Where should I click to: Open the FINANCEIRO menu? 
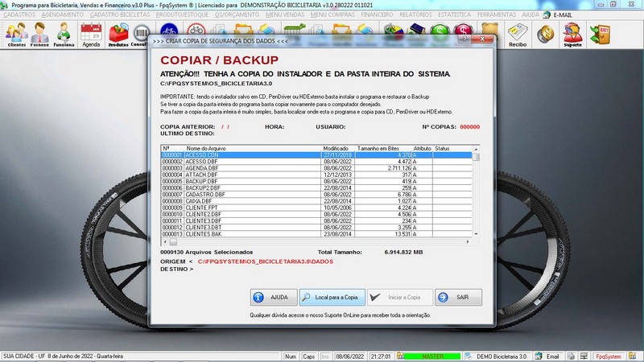(377, 14)
